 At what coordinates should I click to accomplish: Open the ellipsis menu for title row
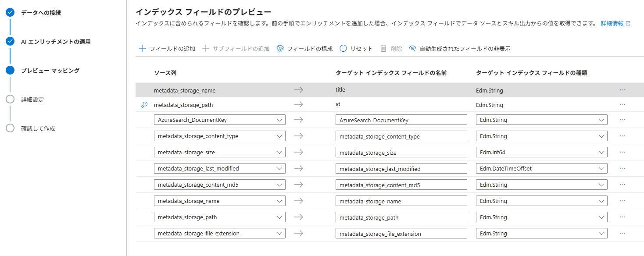click(x=623, y=90)
